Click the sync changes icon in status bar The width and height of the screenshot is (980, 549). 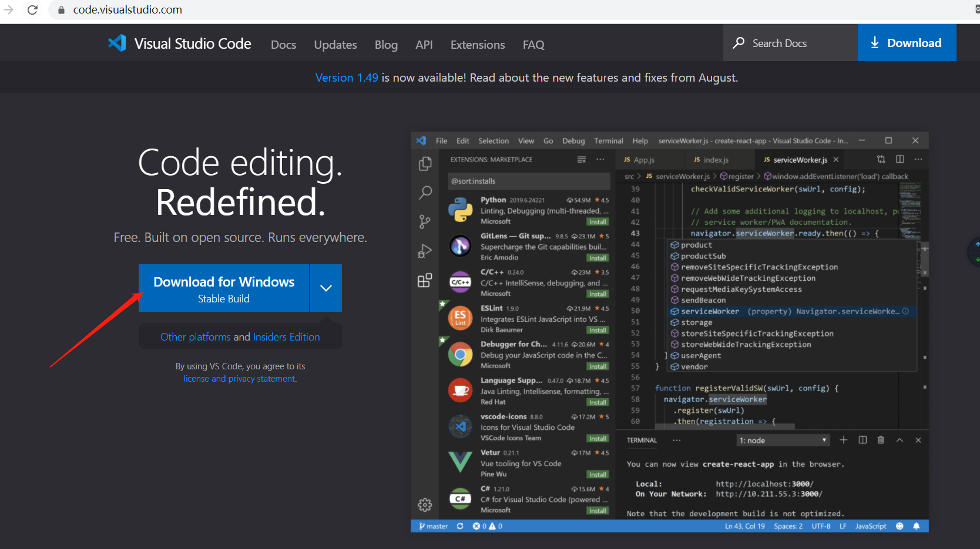[x=460, y=526]
